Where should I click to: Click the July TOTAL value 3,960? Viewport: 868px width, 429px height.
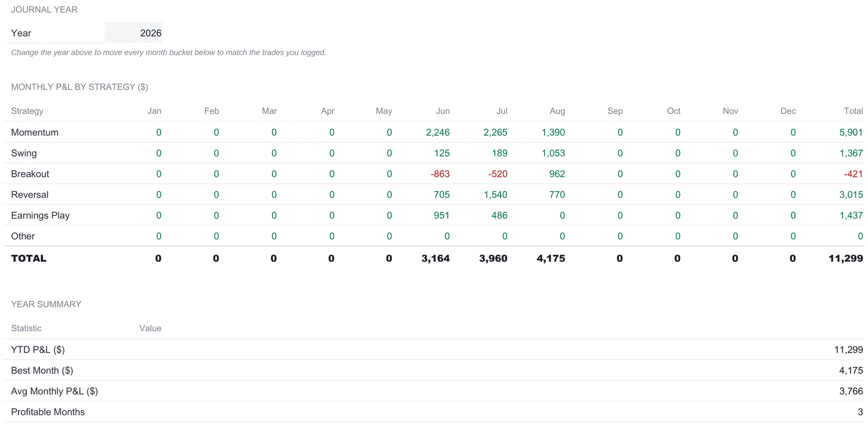tap(493, 259)
